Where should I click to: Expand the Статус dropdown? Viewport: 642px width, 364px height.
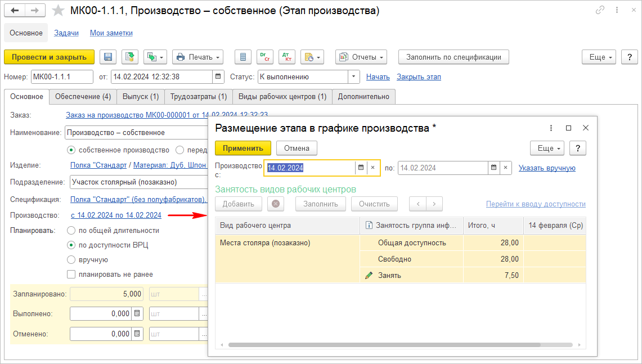pos(353,77)
